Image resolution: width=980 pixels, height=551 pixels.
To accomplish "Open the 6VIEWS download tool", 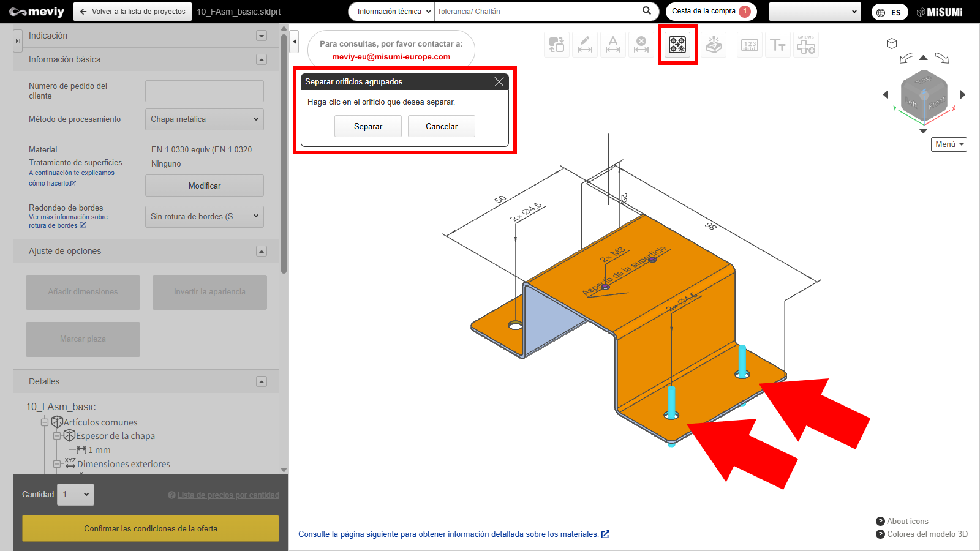I will [x=806, y=45].
